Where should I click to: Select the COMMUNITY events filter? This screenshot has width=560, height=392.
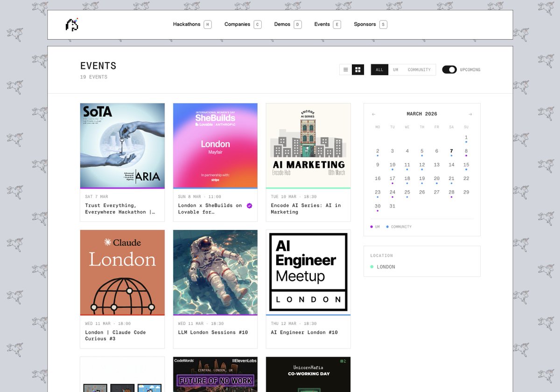pos(419,70)
